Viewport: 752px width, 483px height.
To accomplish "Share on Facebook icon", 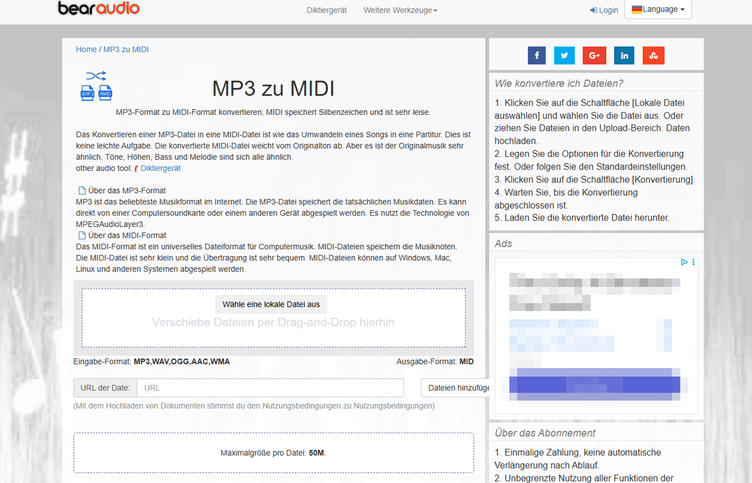I will point(537,55).
